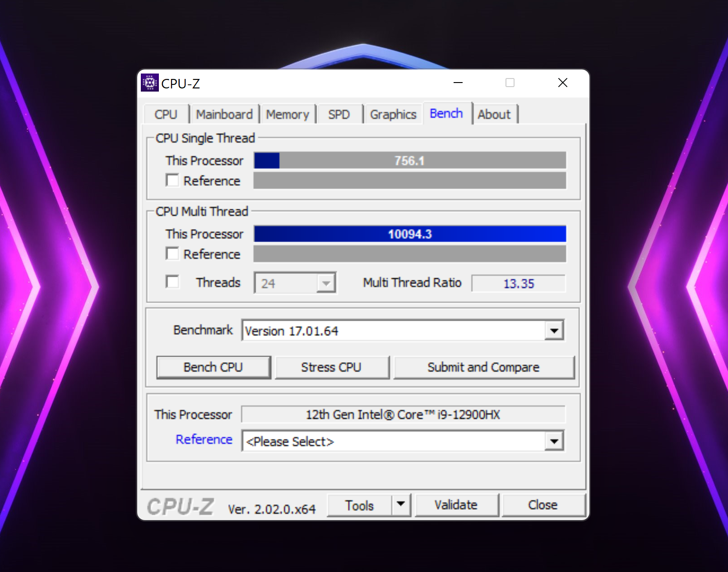The width and height of the screenshot is (728, 572).
Task: Start the Bench CPU button
Action: (x=213, y=367)
